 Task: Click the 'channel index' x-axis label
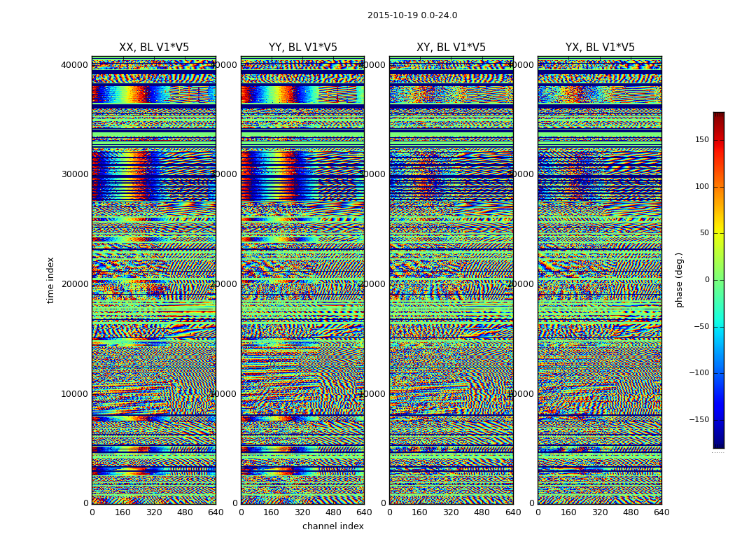click(x=332, y=526)
